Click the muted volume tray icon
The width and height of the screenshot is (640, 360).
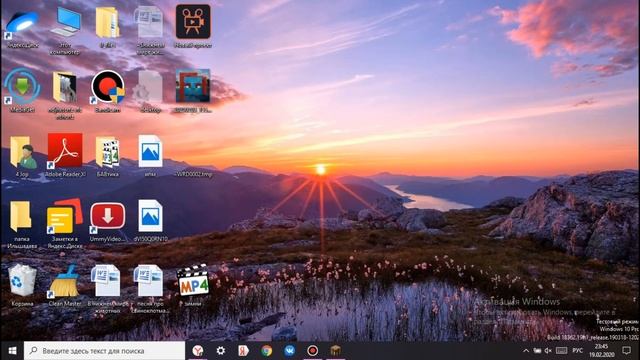(x=548, y=351)
